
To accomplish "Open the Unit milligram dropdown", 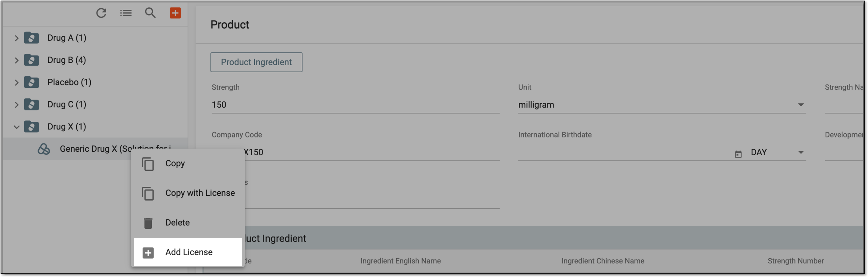I will click(x=662, y=105).
